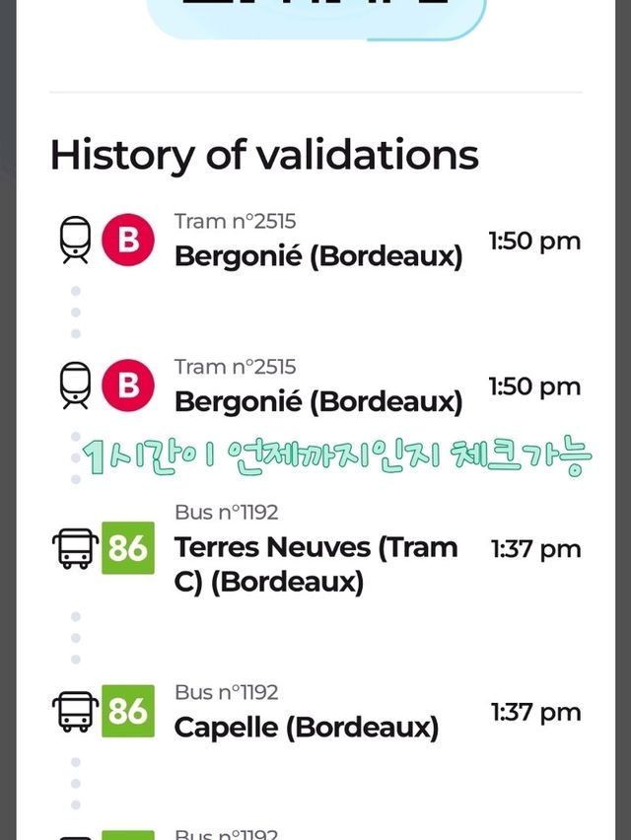Open the Terres Neuves (Tram C) validation

[315, 564]
